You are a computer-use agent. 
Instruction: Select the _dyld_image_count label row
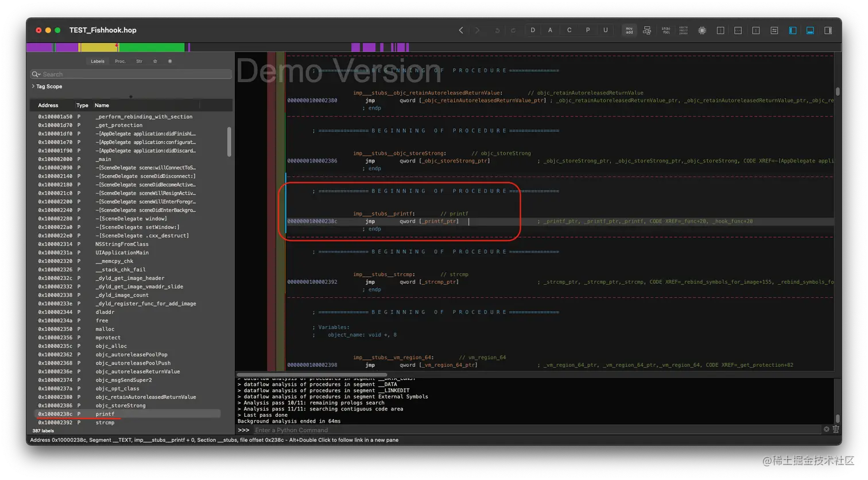(129, 295)
